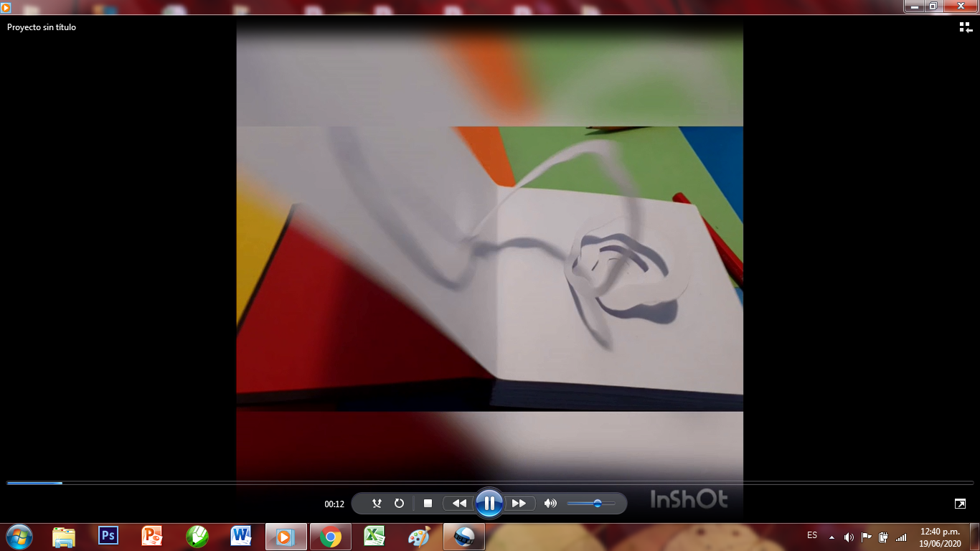Screen dimensions: 980x551
Task: Mute the player sound
Action: [550, 504]
